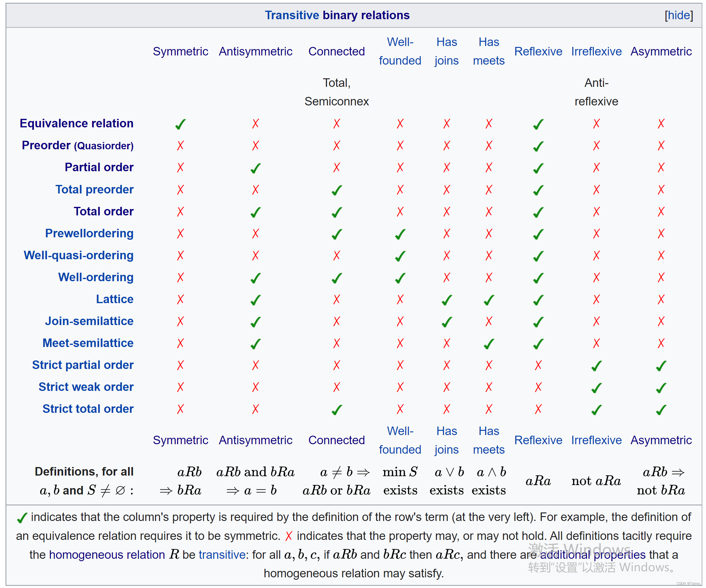The image size is (706, 588).
Task: Click red X for Preorder Symmetric cell
Action: (x=180, y=146)
